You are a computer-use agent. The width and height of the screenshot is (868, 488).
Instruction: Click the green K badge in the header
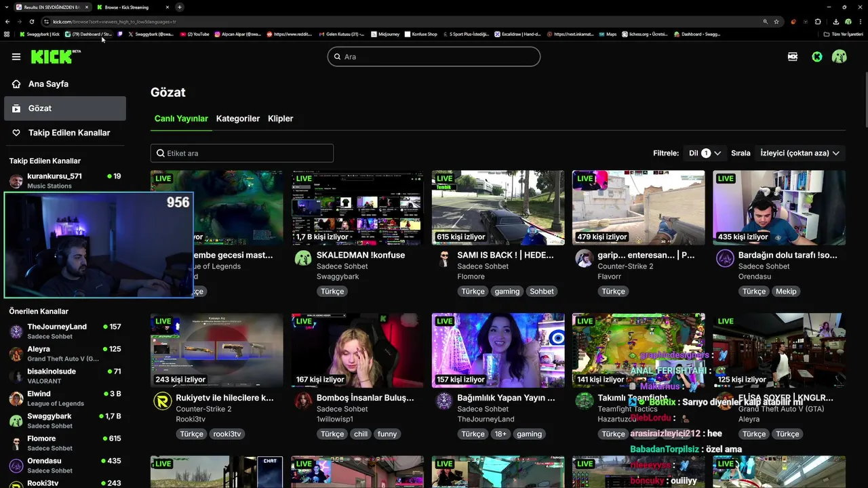pos(817,57)
